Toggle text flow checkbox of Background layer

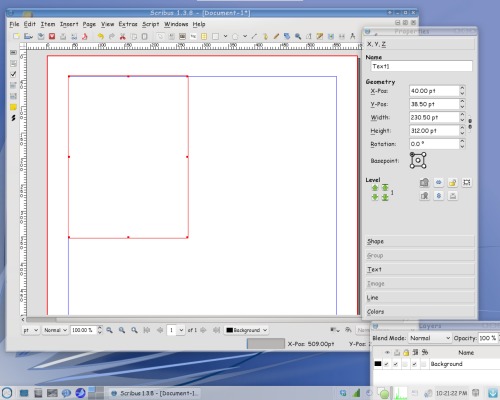(414, 364)
